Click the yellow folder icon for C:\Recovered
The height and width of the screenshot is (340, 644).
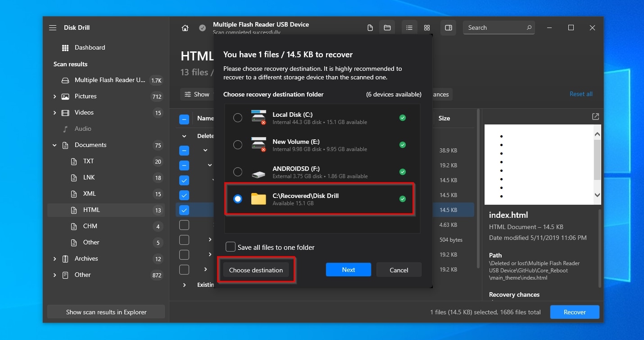[259, 199]
